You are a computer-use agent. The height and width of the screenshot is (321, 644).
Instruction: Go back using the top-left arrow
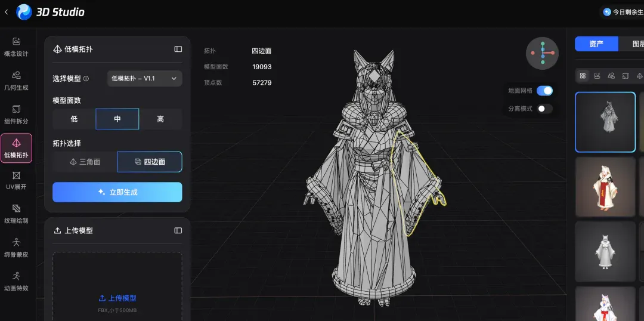point(6,13)
